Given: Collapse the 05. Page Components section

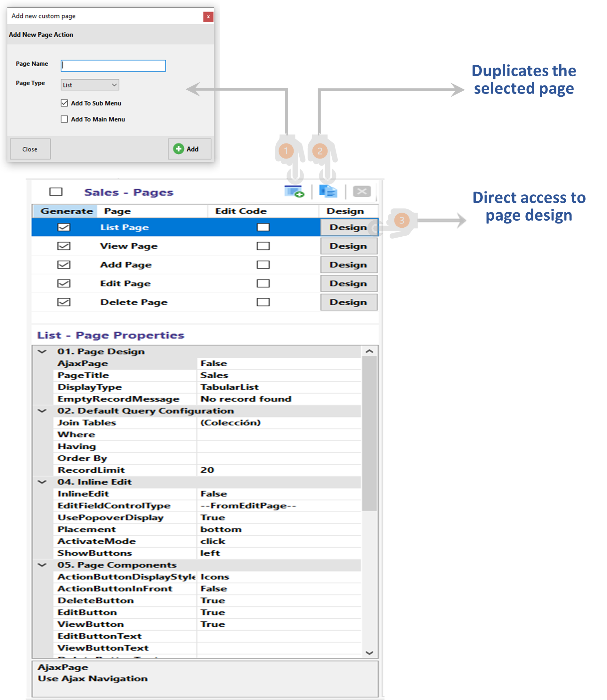Looking at the screenshot, I should click(42, 565).
